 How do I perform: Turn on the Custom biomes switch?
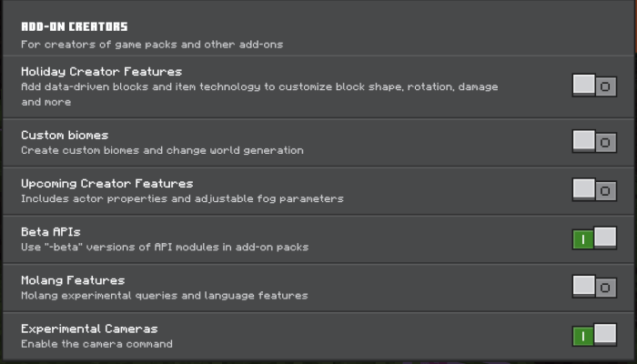point(594,142)
